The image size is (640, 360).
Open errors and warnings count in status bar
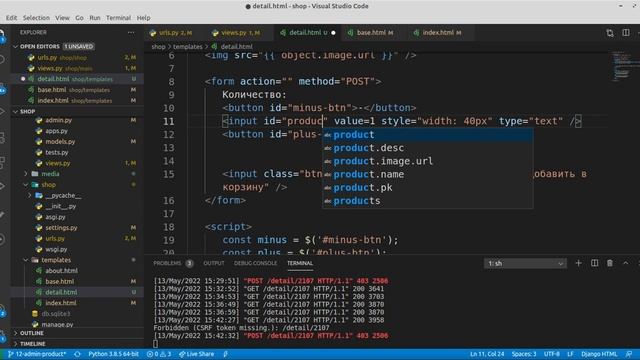point(159,354)
